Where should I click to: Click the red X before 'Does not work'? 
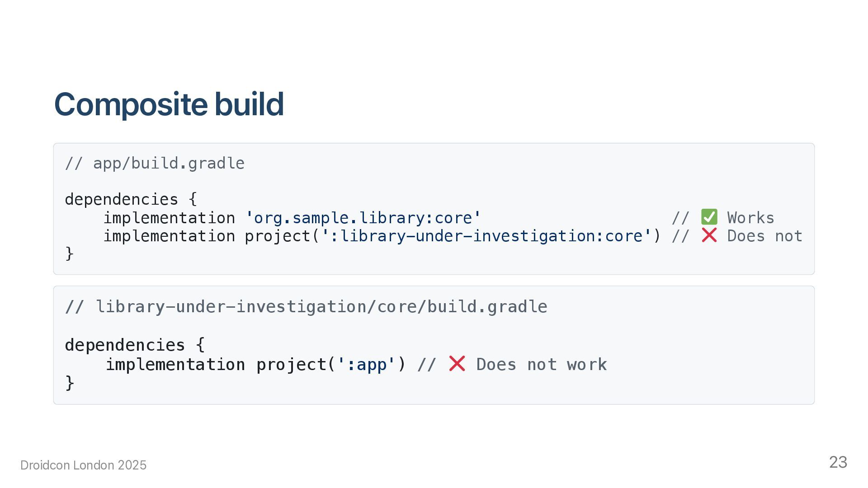point(457,364)
